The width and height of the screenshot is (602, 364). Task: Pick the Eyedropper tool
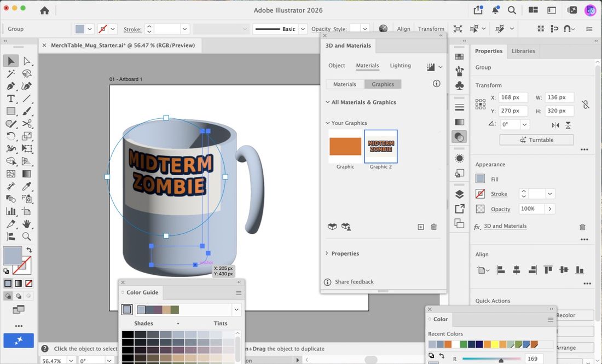click(26, 186)
